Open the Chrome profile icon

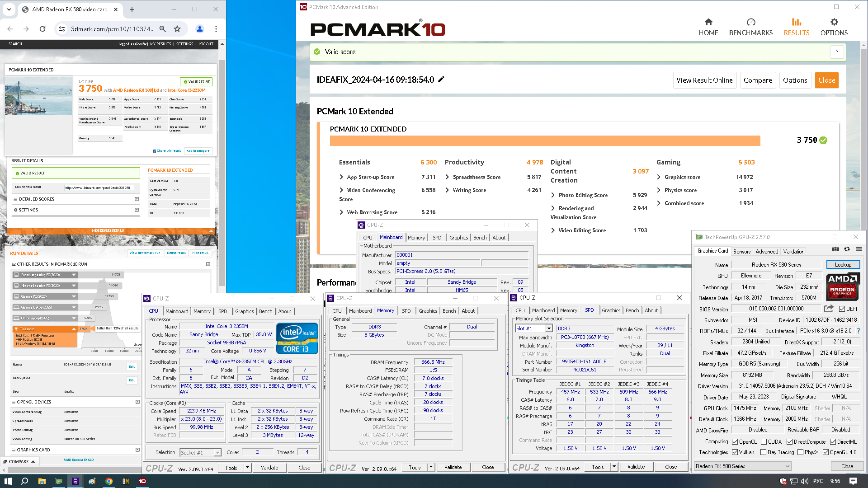click(x=199, y=29)
